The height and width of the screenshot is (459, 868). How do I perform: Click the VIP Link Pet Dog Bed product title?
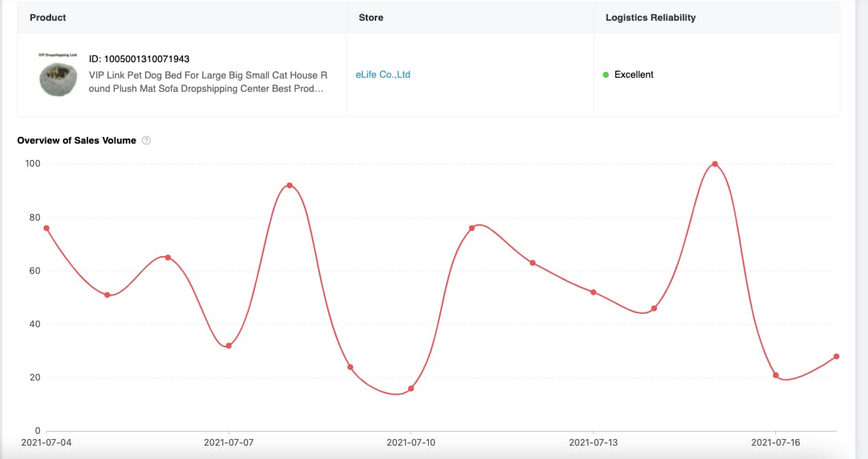[x=207, y=81]
